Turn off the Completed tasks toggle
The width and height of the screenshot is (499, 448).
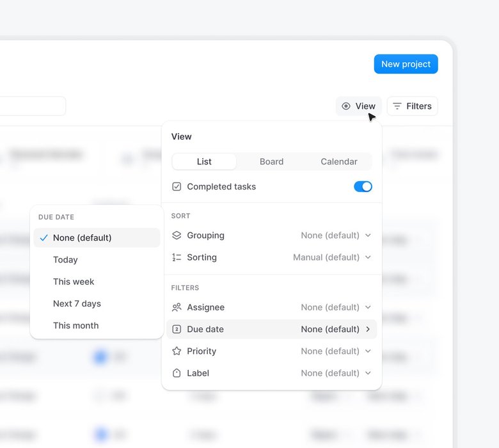click(363, 187)
